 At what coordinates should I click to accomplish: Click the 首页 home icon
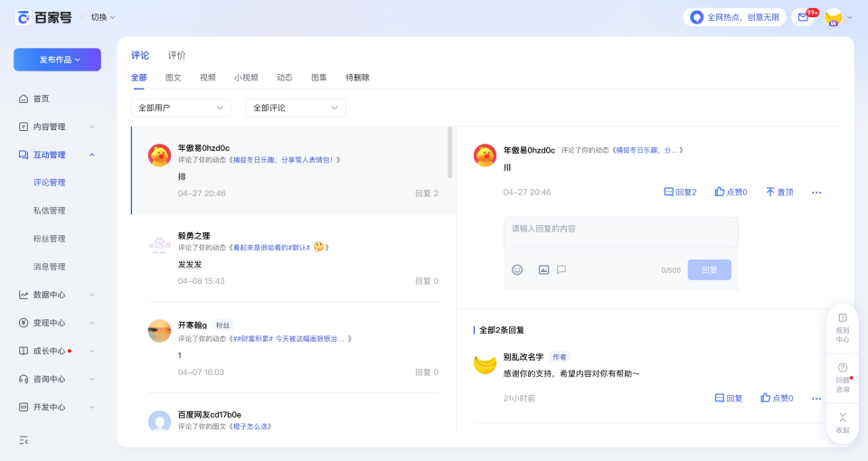click(24, 99)
